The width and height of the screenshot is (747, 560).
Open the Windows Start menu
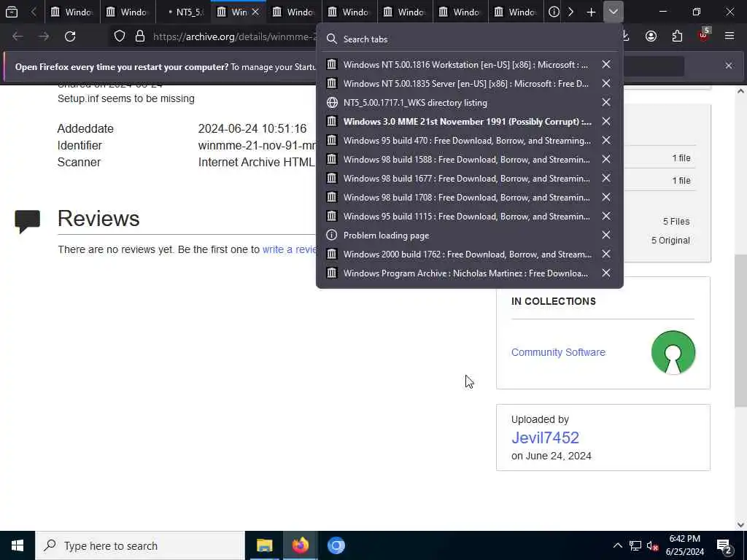(x=18, y=545)
